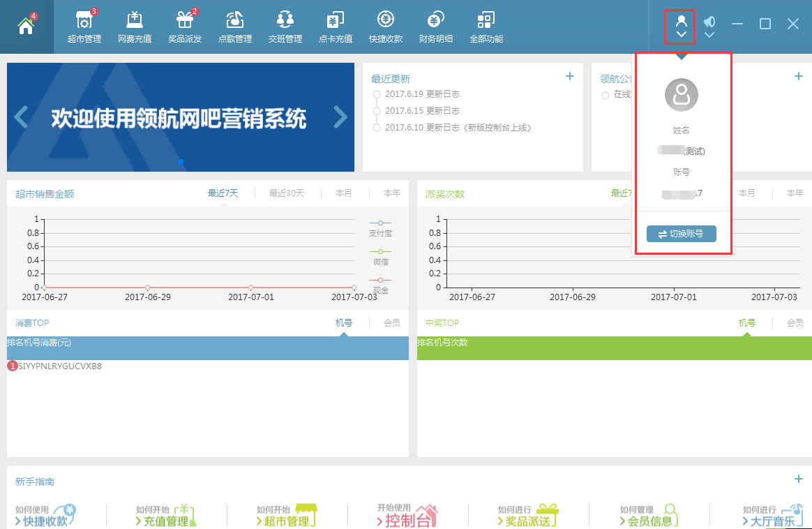812x529 pixels.
Task: Select 机号 tab in 消费TOP
Action: click(x=344, y=323)
